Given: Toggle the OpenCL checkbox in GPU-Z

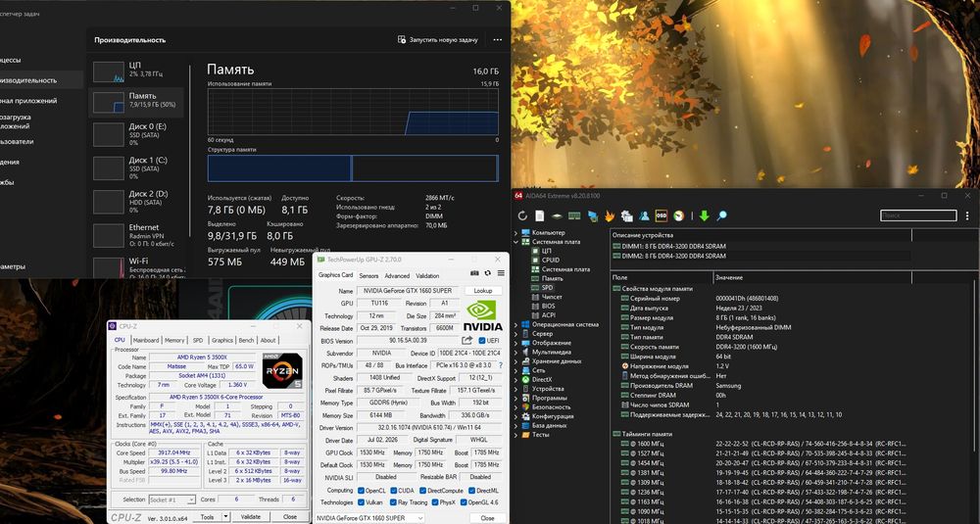Looking at the screenshot, I should (362, 491).
